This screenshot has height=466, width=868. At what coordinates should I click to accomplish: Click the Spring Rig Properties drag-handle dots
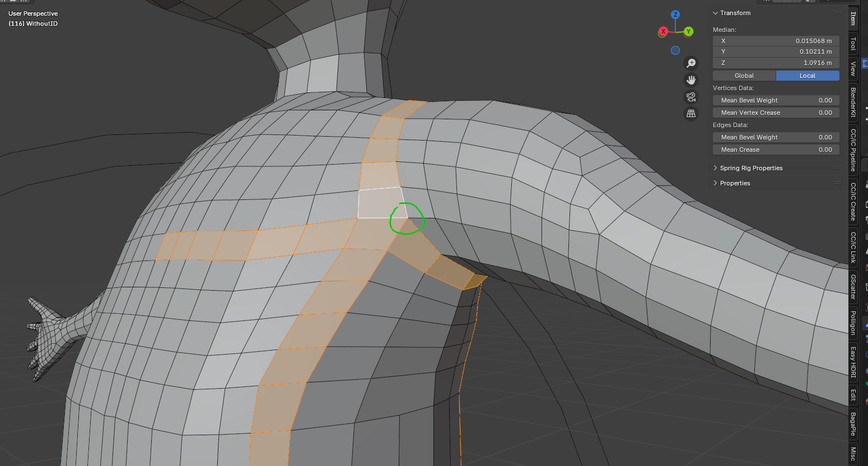click(838, 168)
